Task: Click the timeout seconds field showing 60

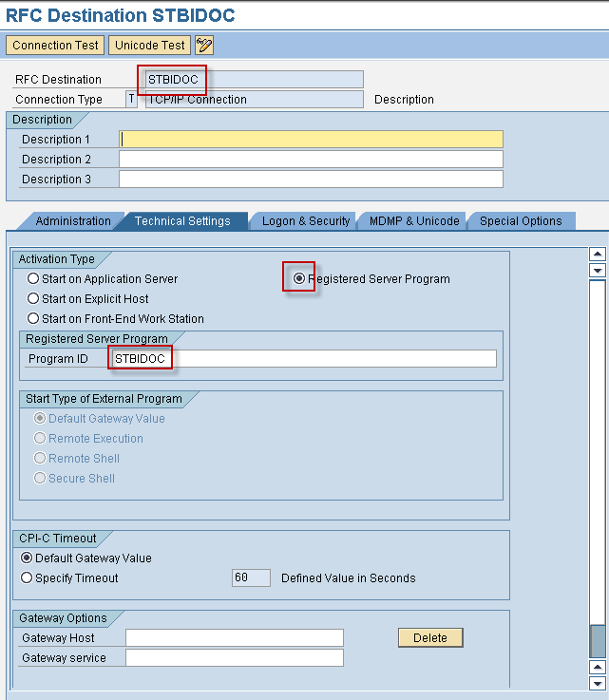Action: (x=251, y=577)
